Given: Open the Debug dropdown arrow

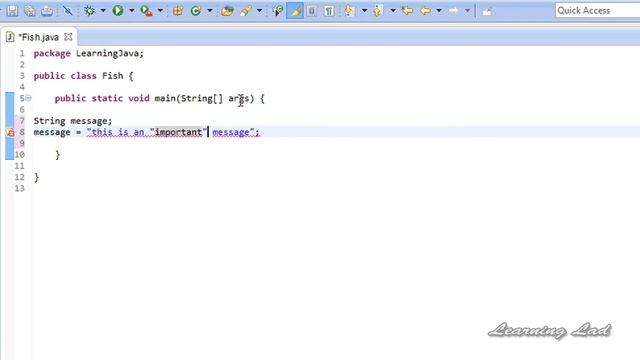Looking at the screenshot, I should (x=103, y=11).
